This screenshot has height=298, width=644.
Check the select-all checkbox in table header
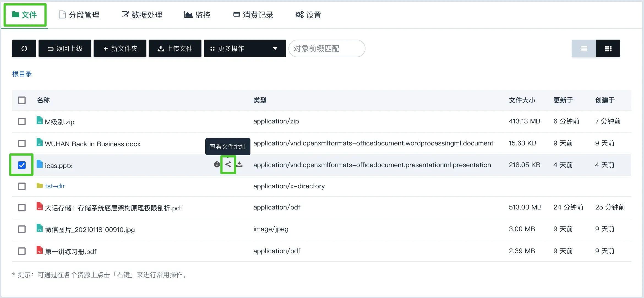(x=22, y=100)
